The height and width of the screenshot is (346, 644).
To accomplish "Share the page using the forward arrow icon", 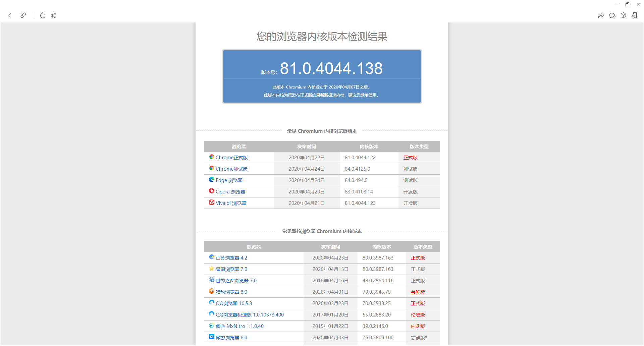I will click(601, 15).
